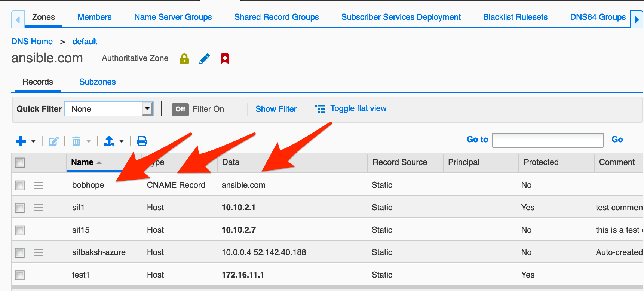Click the Go button

[617, 140]
